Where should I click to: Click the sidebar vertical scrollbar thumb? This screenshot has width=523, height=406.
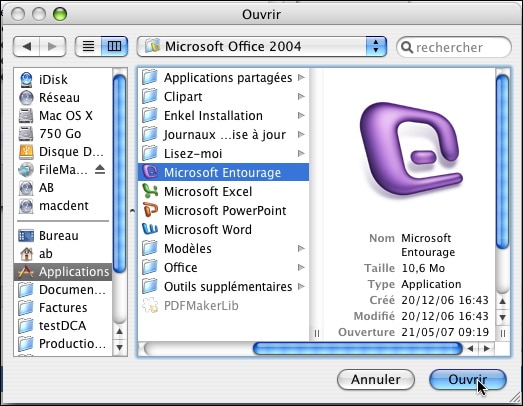[119, 173]
